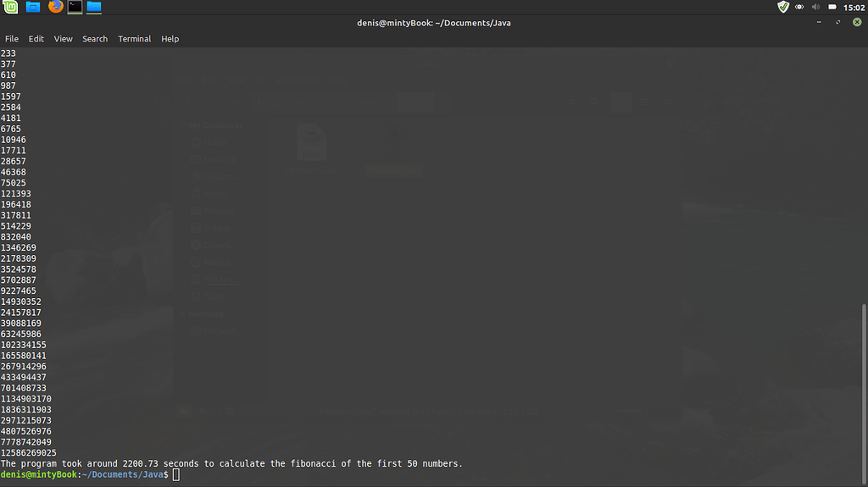Image resolution: width=868 pixels, height=487 pixels.
Task: Click the terminal icon in the panel
Action: tap(75, 7)
